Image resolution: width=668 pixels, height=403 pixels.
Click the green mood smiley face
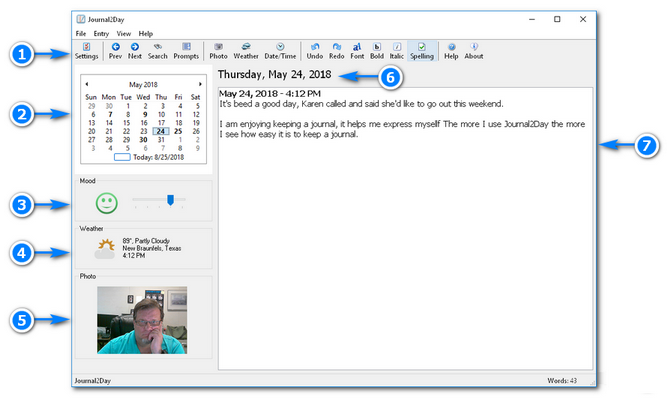[107, 203]
